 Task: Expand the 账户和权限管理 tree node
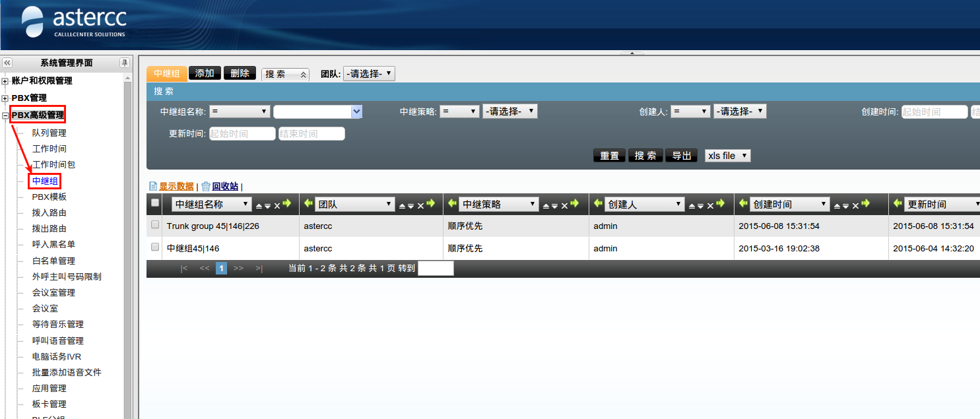[5, 81]
